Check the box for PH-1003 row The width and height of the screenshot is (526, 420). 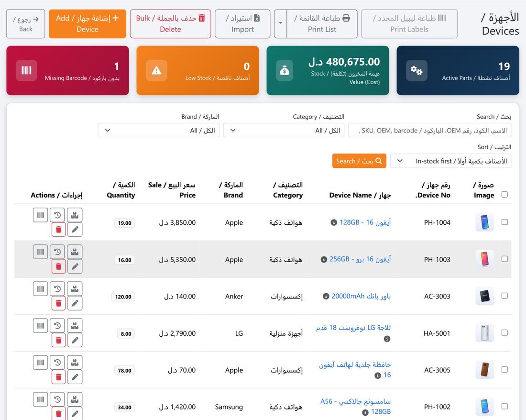tap(504, 259)
